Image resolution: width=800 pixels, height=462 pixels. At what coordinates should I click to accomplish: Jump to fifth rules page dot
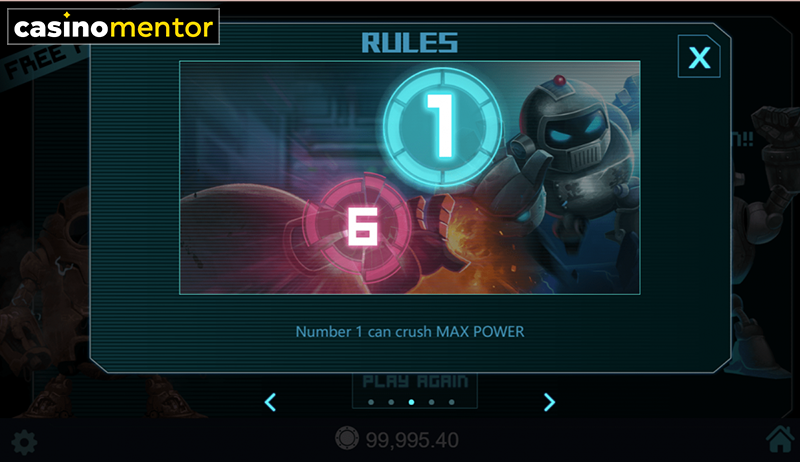tap(452, 402)
